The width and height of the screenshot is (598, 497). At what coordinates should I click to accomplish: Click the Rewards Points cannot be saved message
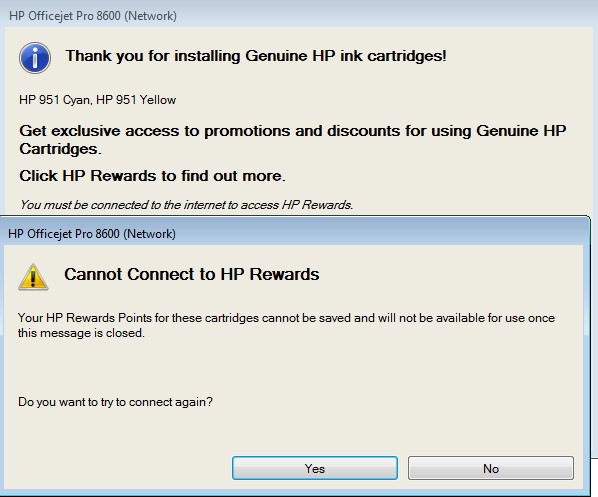click(x=286, y=325)
